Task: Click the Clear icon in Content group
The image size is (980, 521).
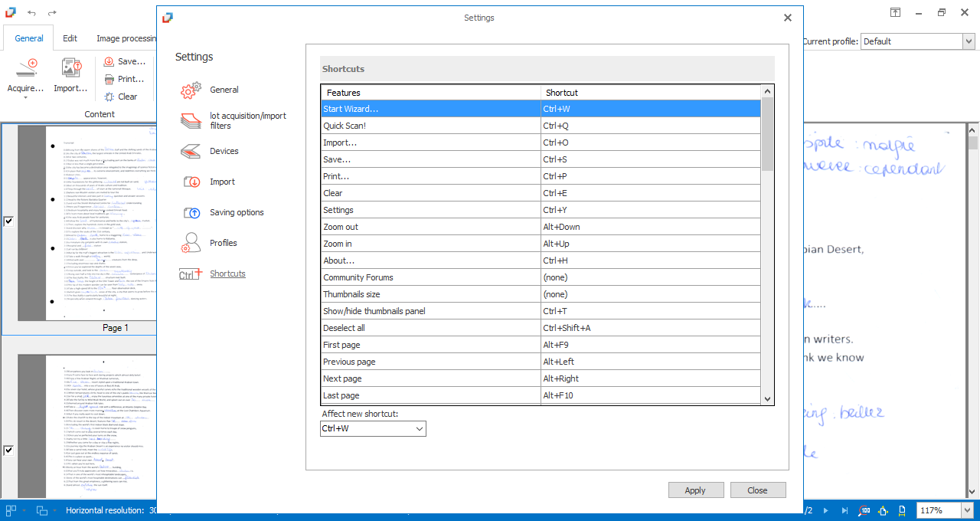Action: 109,97
